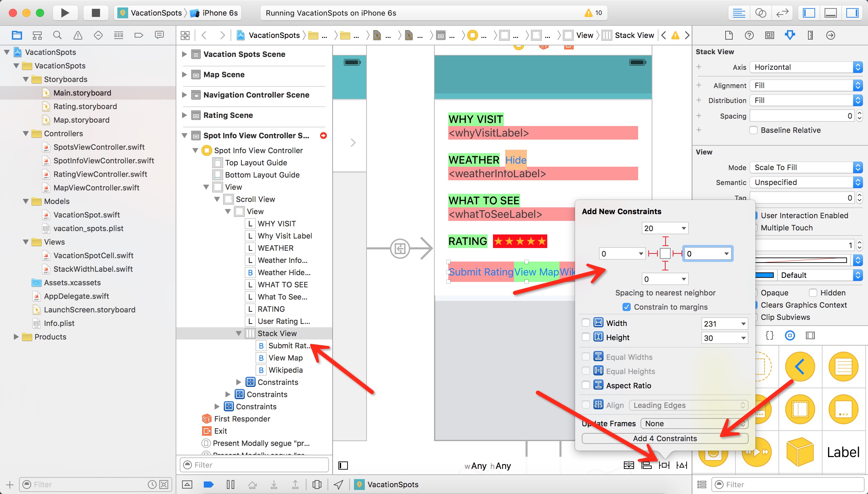Open the Pin constraints tool icon
The width and height of the screenshot is (868, 494).
664,465
